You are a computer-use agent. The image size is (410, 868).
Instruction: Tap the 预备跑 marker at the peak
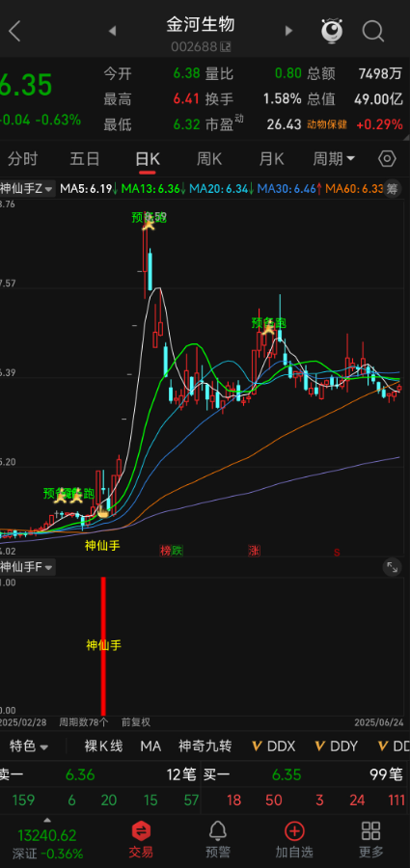[149, 219]
